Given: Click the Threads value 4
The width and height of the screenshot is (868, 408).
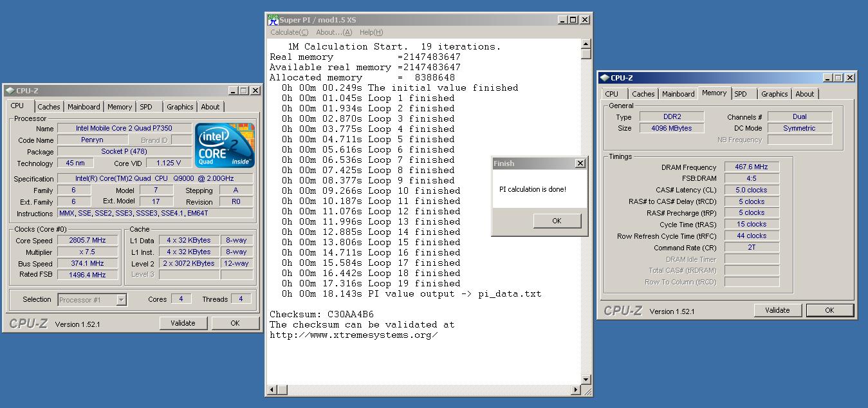Looking at the screenshot, I should 241,299.
